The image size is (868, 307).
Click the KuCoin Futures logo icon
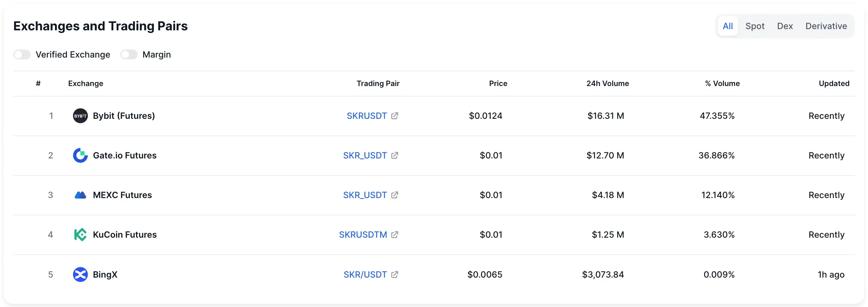point(80,235)
